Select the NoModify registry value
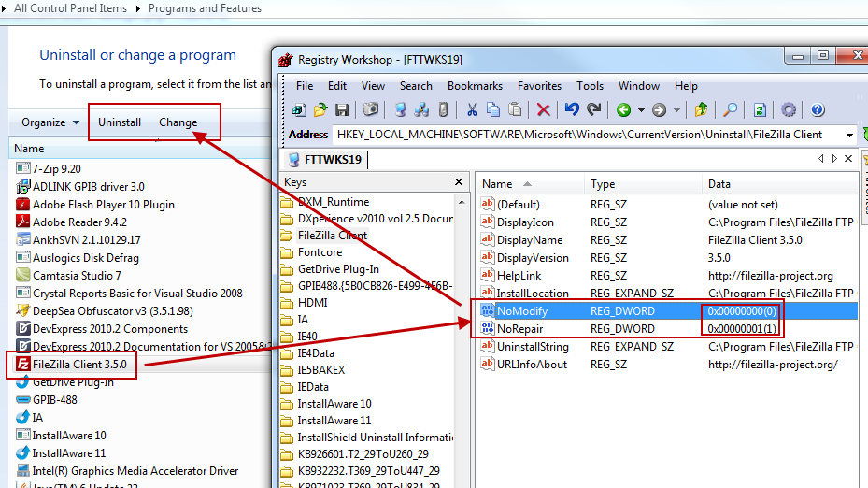868x488 pixels. pyautogui.click(x=669, y=310)
